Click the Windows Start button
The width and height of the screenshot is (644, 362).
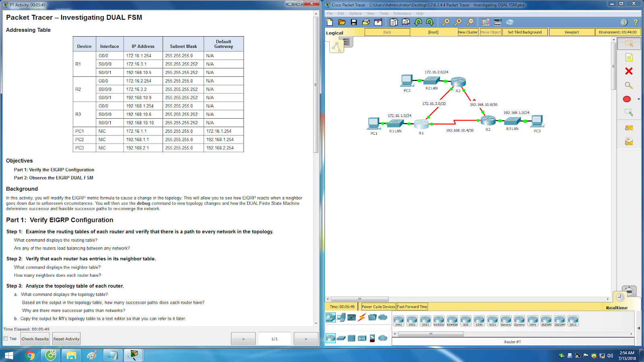(x=9, y=355)
